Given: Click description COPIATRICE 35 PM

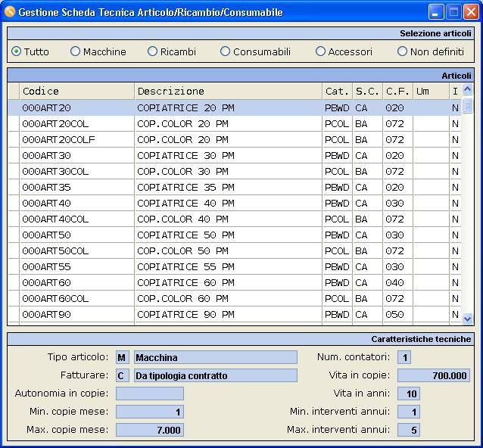Looking at the screenshot, I should (x=185, y=187).
